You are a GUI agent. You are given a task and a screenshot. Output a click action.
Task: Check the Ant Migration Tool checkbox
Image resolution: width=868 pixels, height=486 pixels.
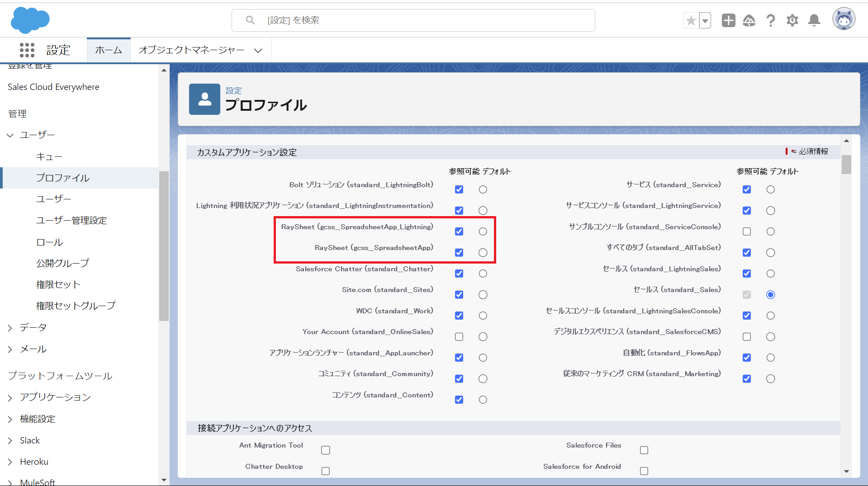326,450
